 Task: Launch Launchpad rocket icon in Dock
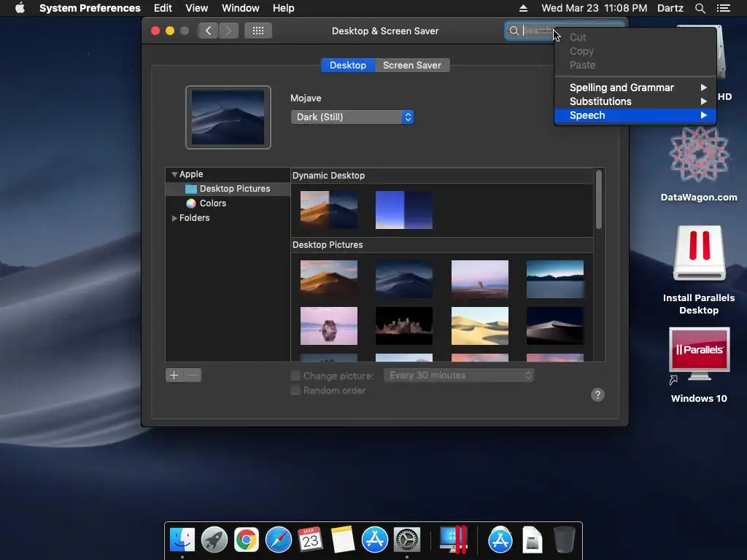coord(214,540)
